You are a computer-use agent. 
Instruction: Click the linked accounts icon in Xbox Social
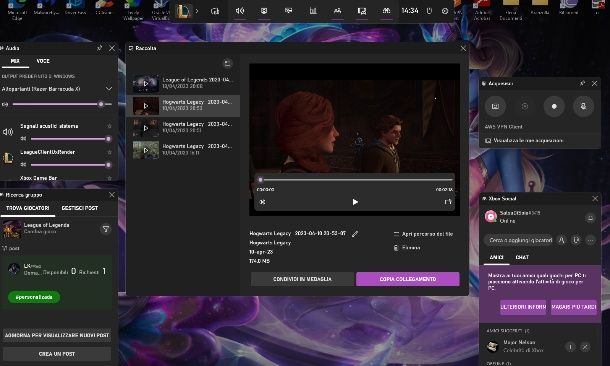pos(576,240)
